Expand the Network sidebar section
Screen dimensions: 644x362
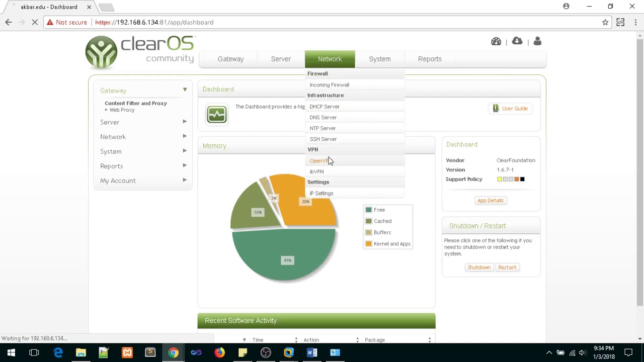pyautogui.click(x=143, y=137)
